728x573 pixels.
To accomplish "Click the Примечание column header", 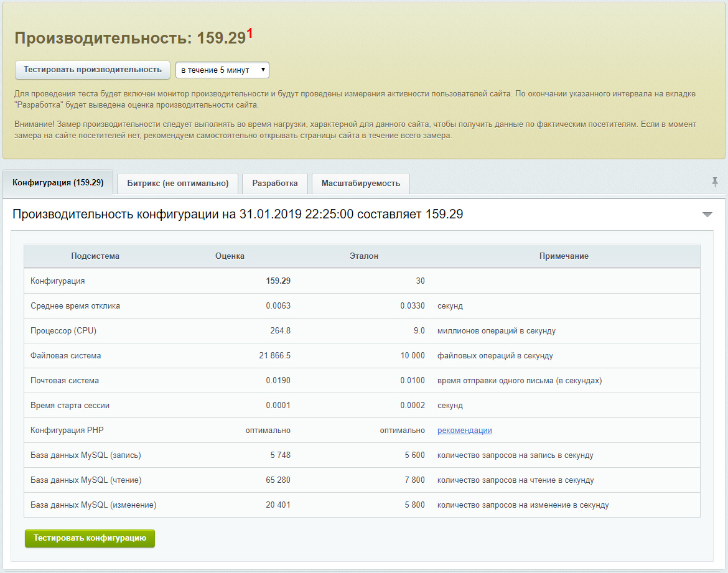I will point(564,256).
